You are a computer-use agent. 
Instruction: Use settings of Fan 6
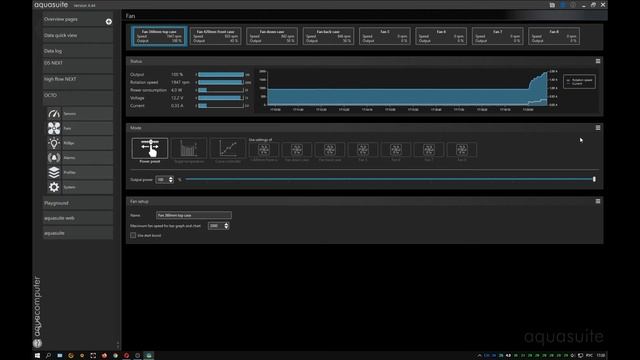[x=396, y=150]
